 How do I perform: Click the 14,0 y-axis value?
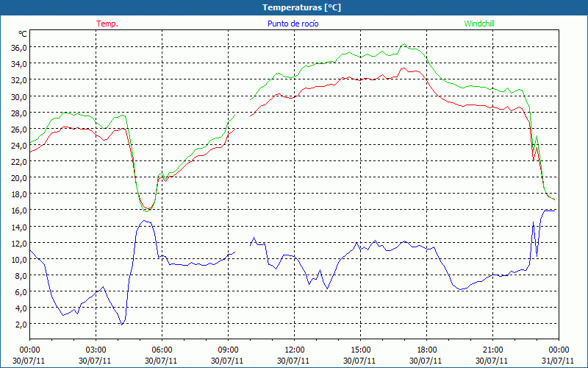point(20,227)
